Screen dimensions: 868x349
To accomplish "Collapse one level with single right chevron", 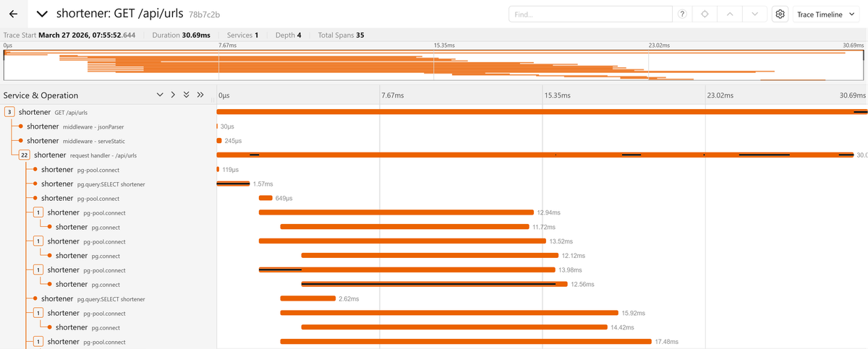I will [173, 95].
